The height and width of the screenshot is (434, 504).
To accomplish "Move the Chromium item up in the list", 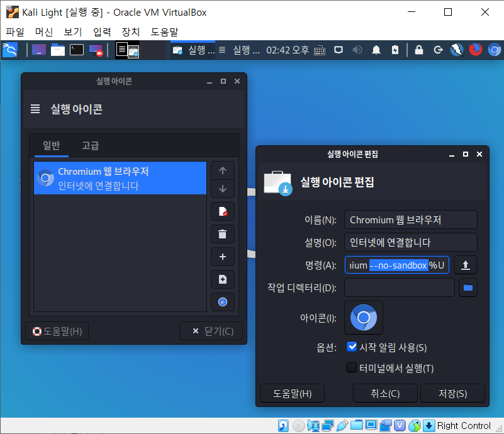I will (x=223, y=170).
